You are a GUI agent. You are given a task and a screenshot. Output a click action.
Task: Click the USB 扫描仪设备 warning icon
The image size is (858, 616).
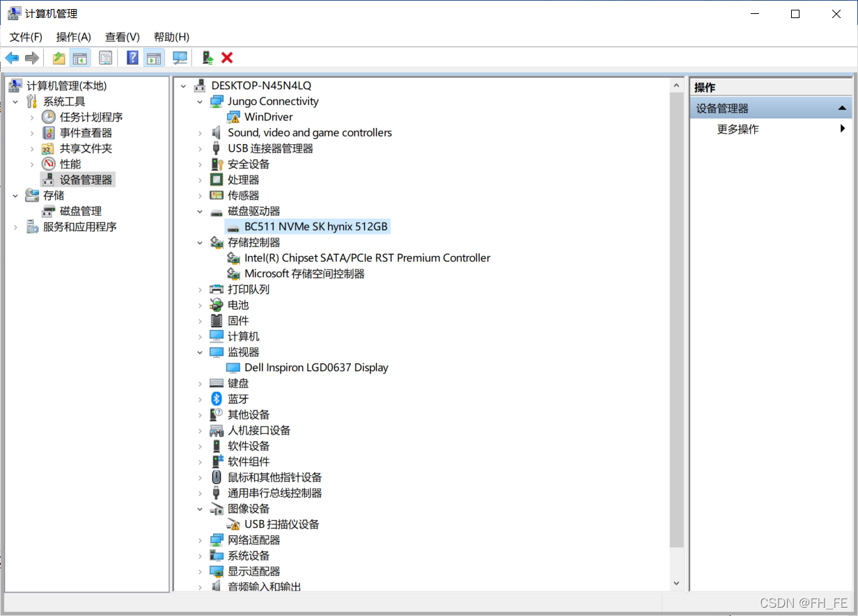coord(233,524)
